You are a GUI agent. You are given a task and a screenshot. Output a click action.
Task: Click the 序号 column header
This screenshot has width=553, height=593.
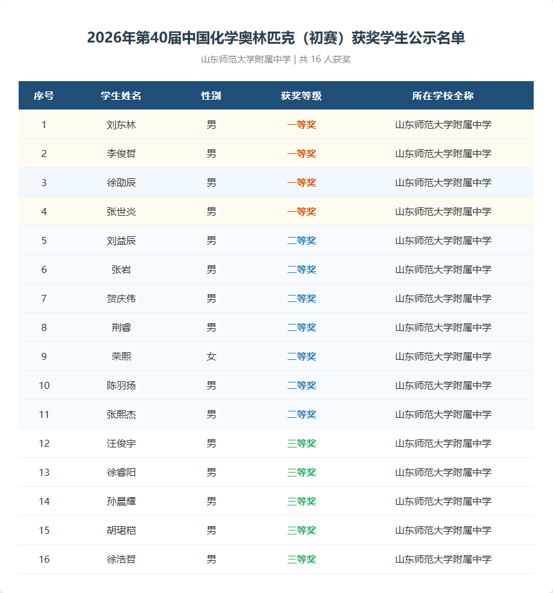click(44, 96)
